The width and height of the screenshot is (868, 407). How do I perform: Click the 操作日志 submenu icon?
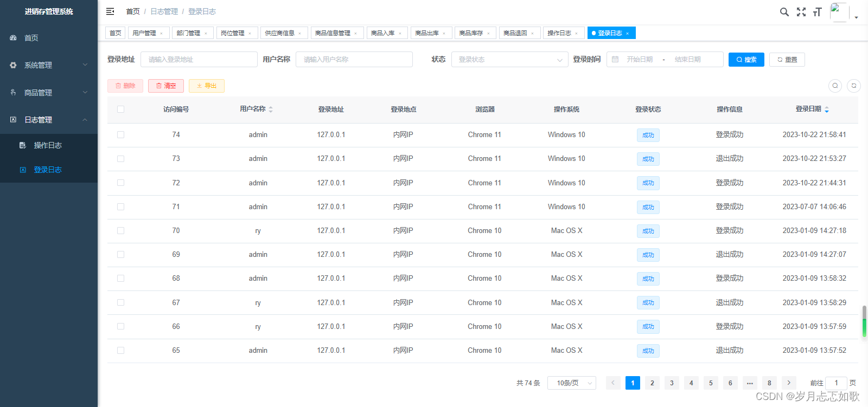point(23,145)
